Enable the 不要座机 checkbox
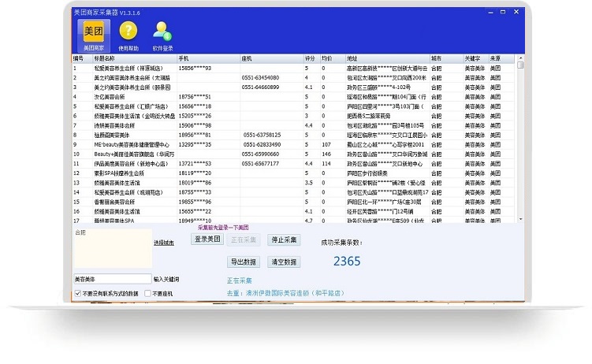The image size is (592, 364). (x=147, y=293)
